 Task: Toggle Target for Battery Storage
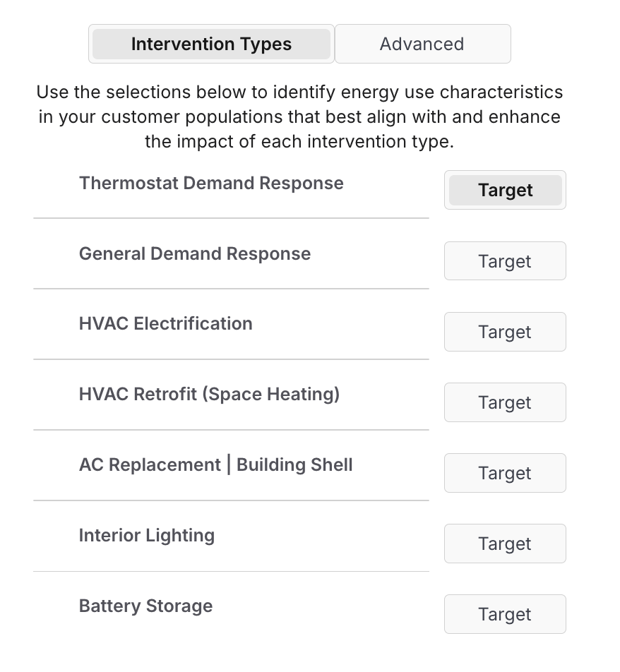point(505,614)
